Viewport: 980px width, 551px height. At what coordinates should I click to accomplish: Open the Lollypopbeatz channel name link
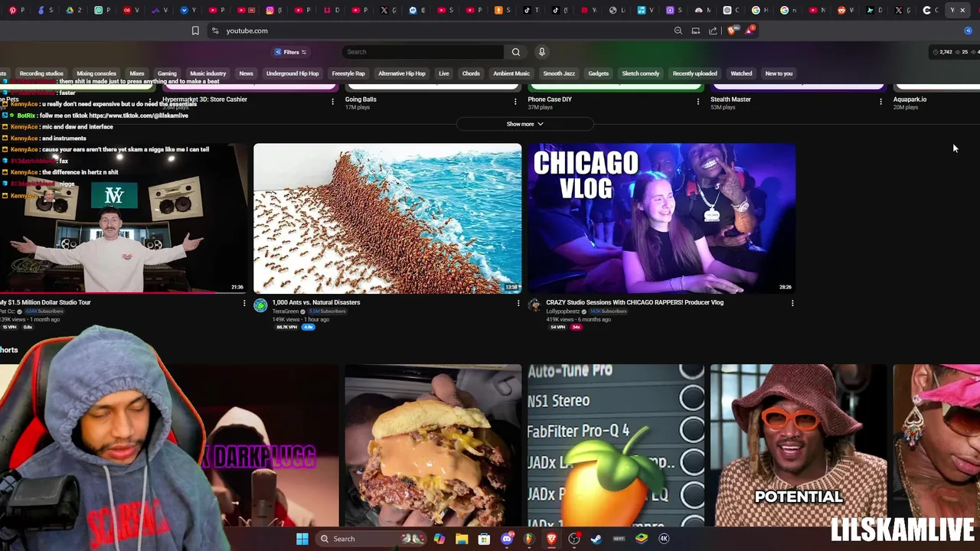pyautogui.click(x=563, y=311)
